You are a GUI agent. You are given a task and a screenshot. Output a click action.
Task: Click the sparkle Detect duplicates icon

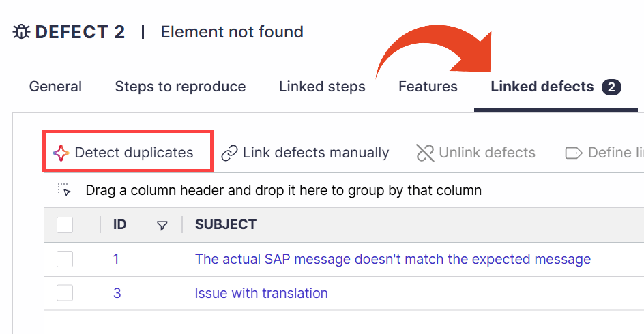pyautogui.click(x=61, y=153)
